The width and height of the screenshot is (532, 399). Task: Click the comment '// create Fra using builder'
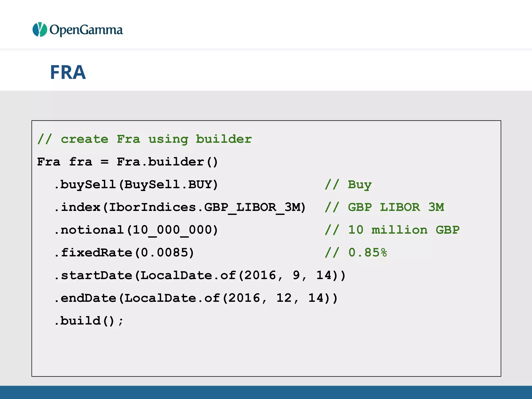[144, 139]
